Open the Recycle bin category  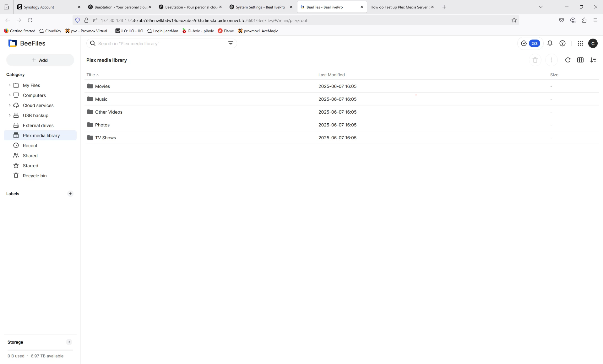[40, 176]
